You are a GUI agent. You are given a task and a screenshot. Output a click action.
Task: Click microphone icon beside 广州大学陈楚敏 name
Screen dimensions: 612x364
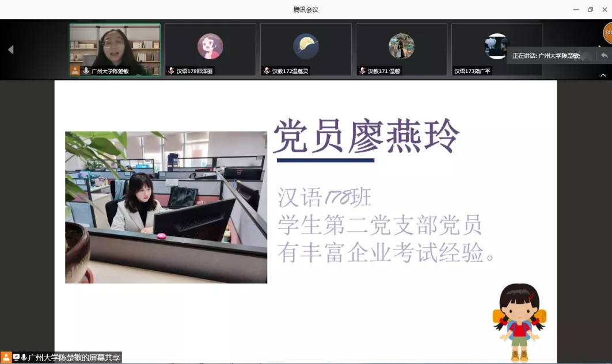click(x=86, y=71)
